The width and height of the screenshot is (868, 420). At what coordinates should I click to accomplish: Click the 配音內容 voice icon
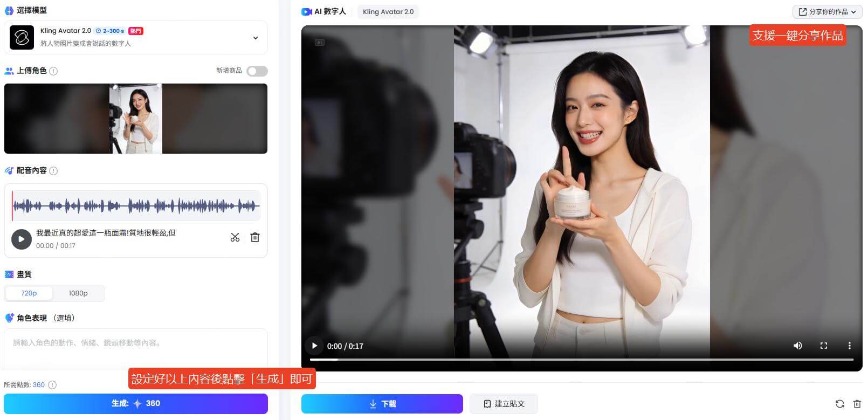pos(9,170)
